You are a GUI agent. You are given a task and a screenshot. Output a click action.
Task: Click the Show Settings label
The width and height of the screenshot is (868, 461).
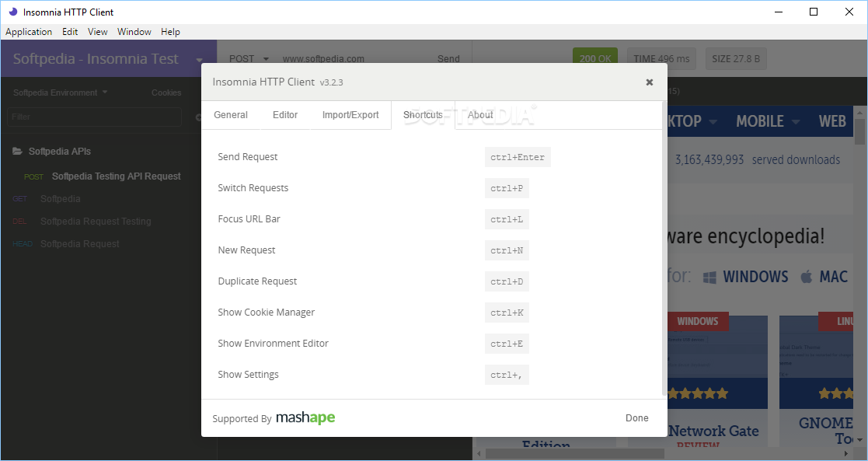(x=248, y=374)
